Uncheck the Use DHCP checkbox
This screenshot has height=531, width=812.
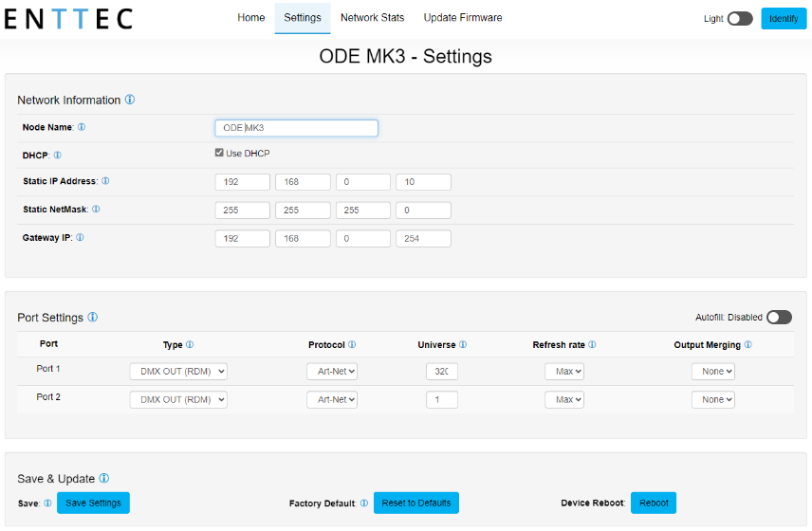click(x=219, y=153)
